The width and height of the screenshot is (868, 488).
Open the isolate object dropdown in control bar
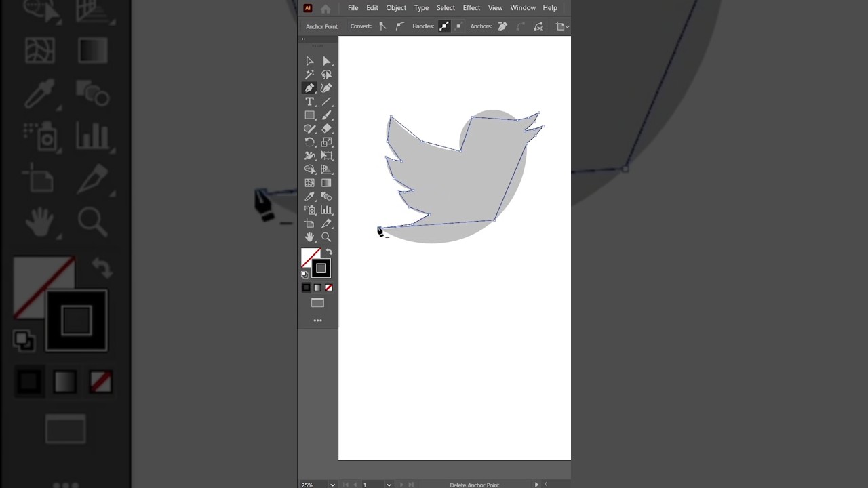tap(568, 26)
